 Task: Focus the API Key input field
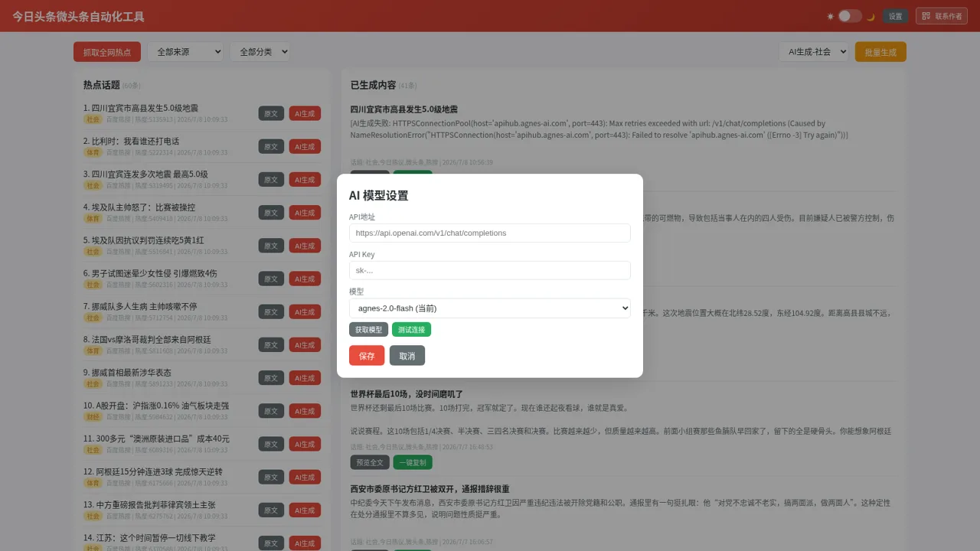(490, 270)
